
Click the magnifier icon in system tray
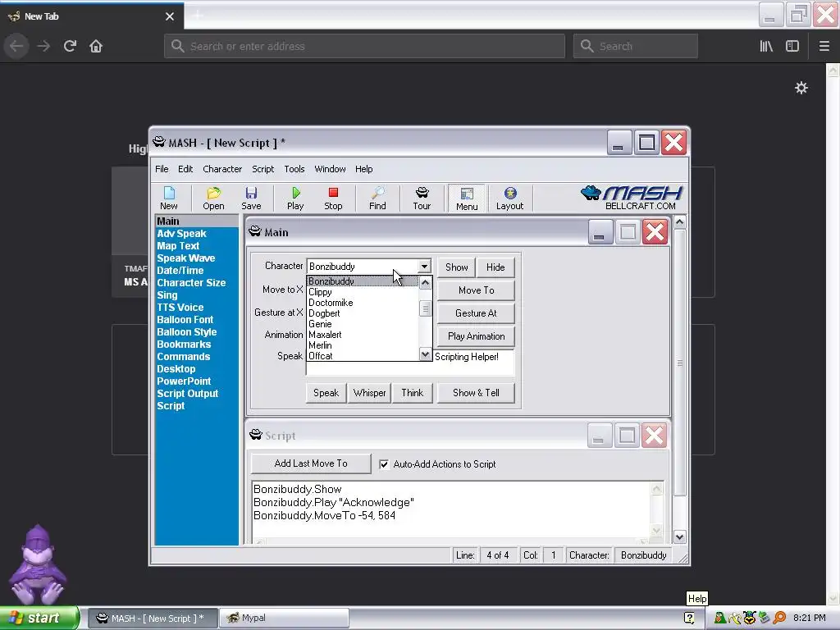(779, 618)
